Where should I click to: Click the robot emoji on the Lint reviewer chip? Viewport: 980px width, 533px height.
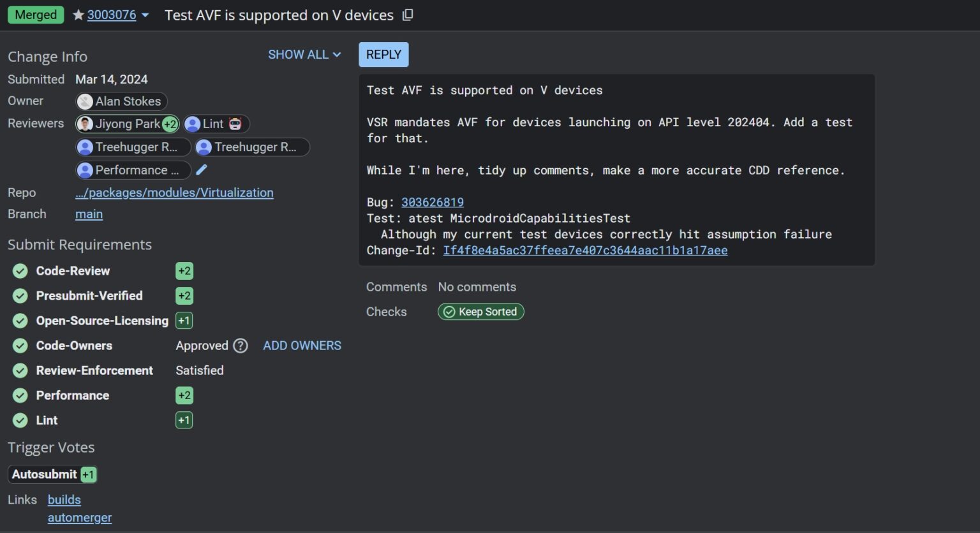235,124
